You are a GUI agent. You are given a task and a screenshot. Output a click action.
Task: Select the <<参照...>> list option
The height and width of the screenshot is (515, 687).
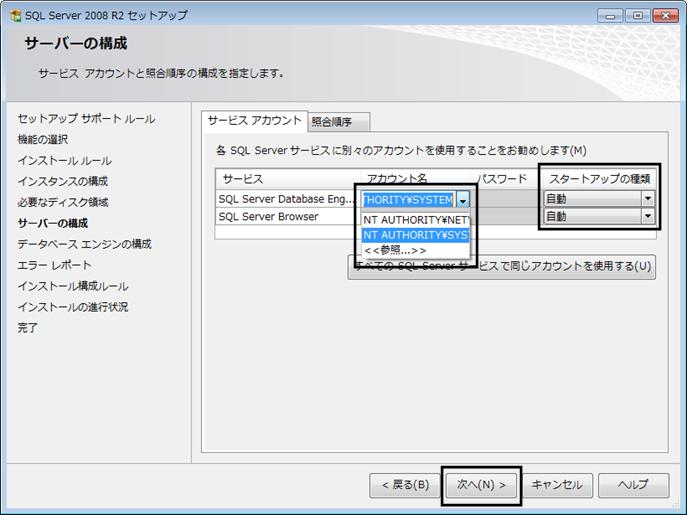click(416, 250)
